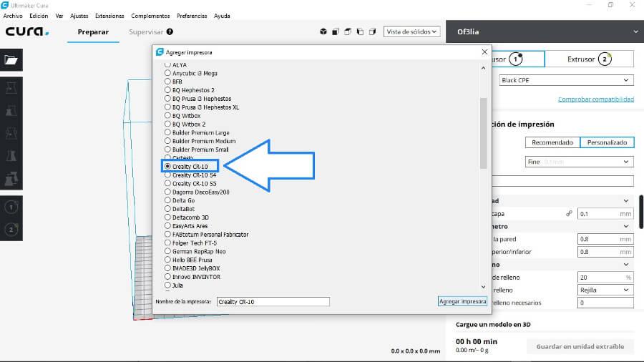Expand the Rejilla infill pattern dropdown
The width and height of the screenshot is (644, 362).
click(605, 290)
